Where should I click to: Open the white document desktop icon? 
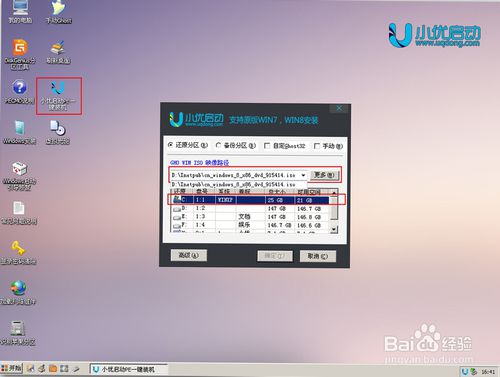click(x=19, y=213)
